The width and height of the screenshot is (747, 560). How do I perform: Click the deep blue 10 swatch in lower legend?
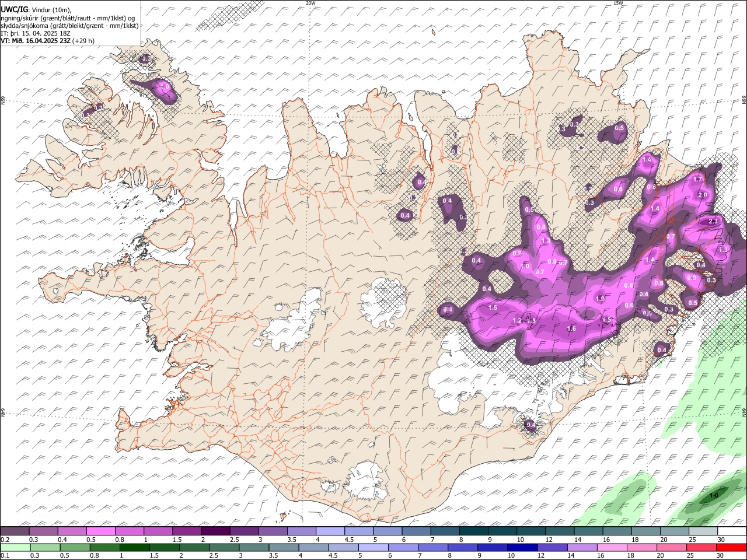(x=522, y=547)
